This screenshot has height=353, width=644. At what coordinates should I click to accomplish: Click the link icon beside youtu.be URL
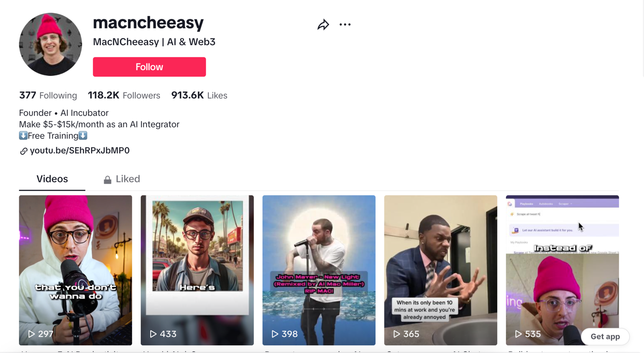(23, 151)
